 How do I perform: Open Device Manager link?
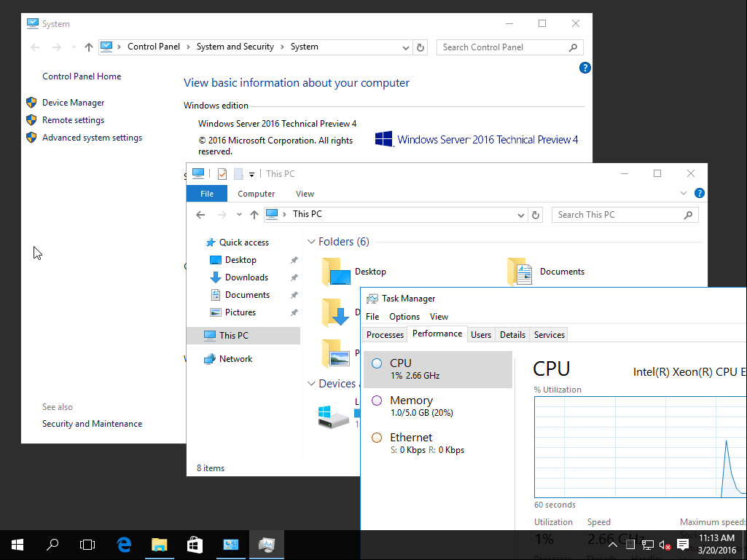coord(73,103)
